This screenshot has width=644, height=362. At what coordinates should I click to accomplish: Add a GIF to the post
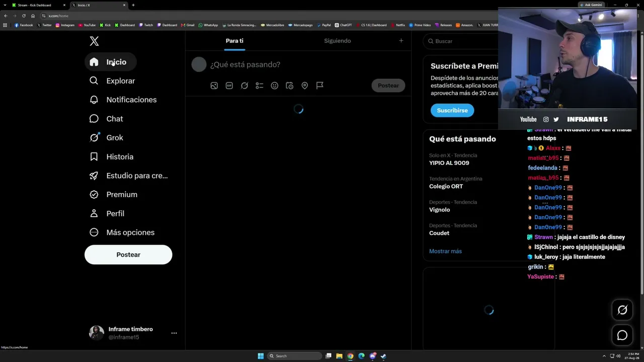coord(229,85)
